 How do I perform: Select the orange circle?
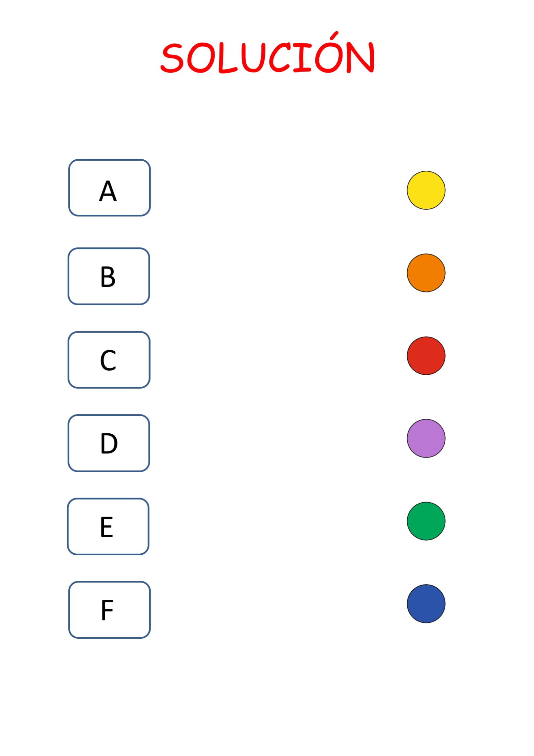[x=426, y=273]
